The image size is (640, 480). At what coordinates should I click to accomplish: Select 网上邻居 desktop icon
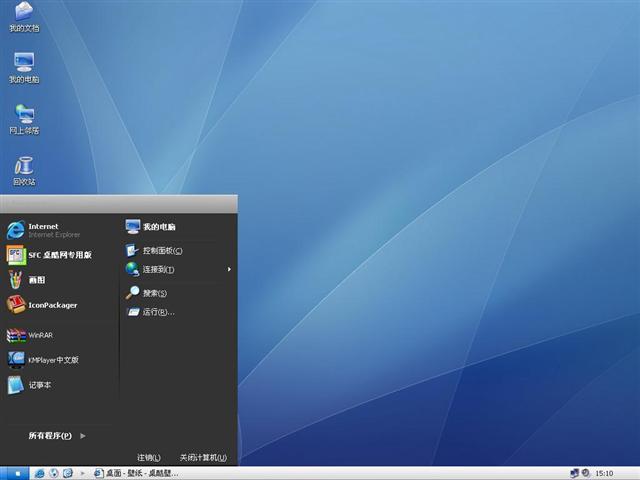(24, 118)
